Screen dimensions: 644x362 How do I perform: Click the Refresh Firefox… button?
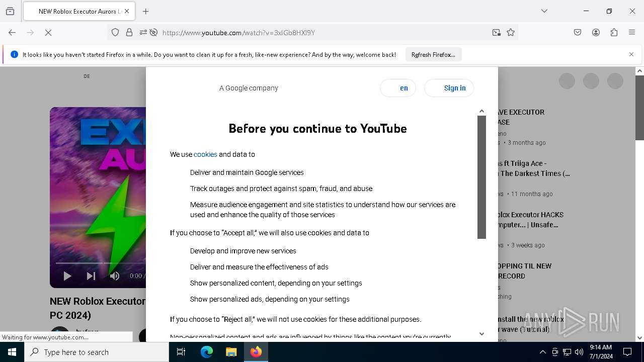coord(433,55)
